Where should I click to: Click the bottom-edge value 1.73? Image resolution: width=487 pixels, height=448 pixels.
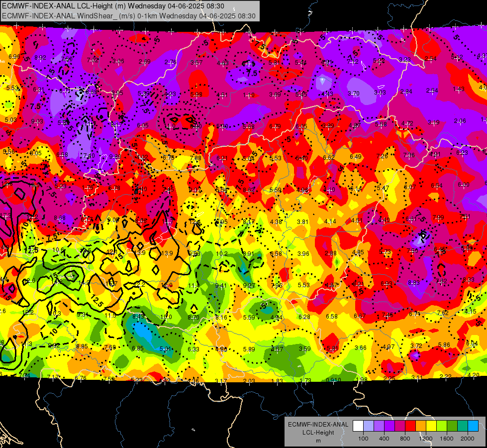point(305,380)
